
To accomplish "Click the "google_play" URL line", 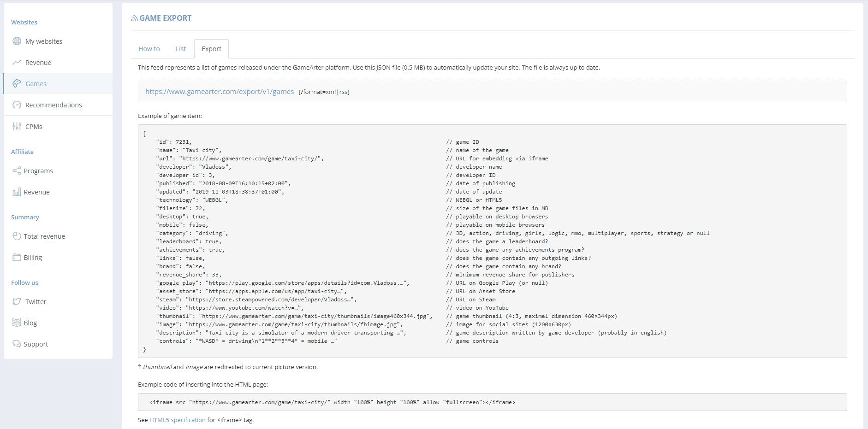I will coord(283,283).
